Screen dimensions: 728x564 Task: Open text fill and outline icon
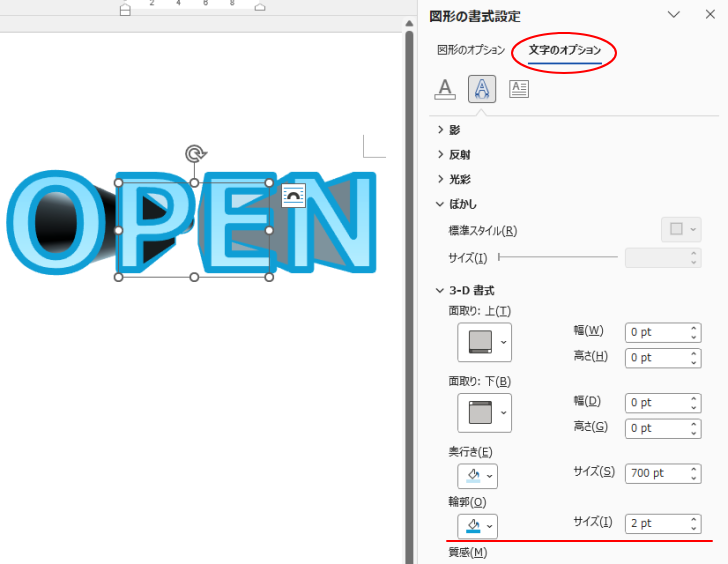click(x=445, y=89)
